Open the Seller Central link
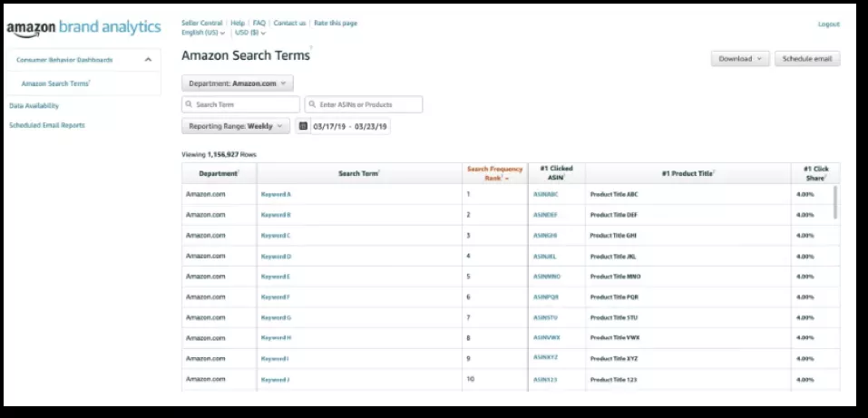This screenshot has height=418, width=868. tap(202, 24)
